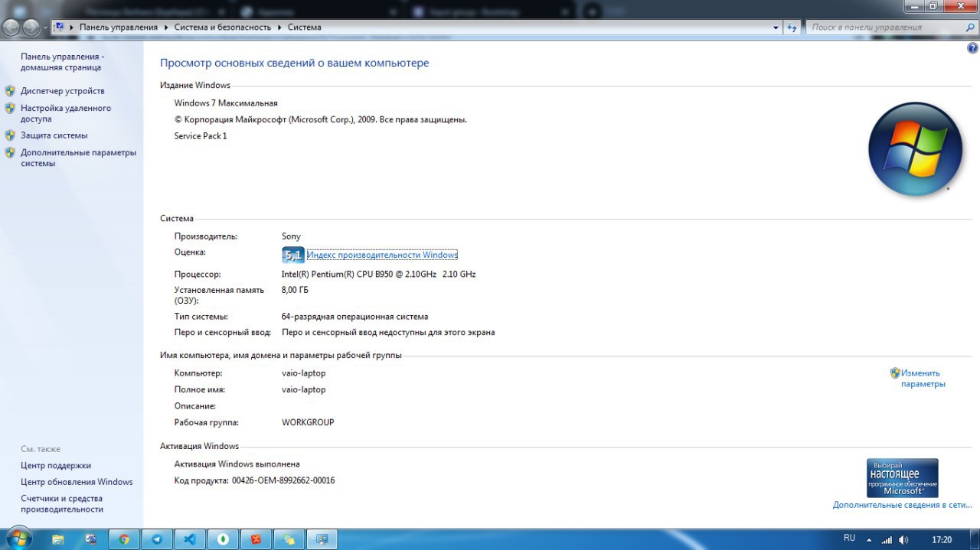Open Центр обновления Windows link
980x550 pixels.
(x=77, y=482)
